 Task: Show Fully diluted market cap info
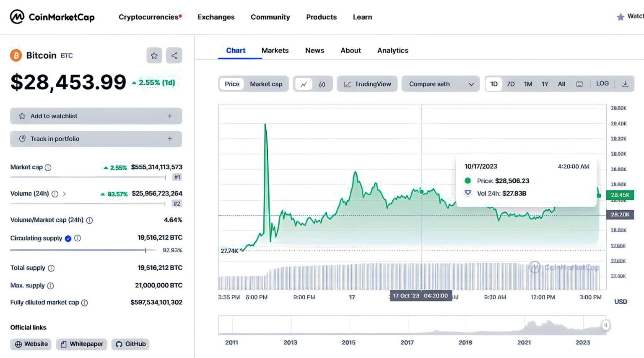coord(84,303)
